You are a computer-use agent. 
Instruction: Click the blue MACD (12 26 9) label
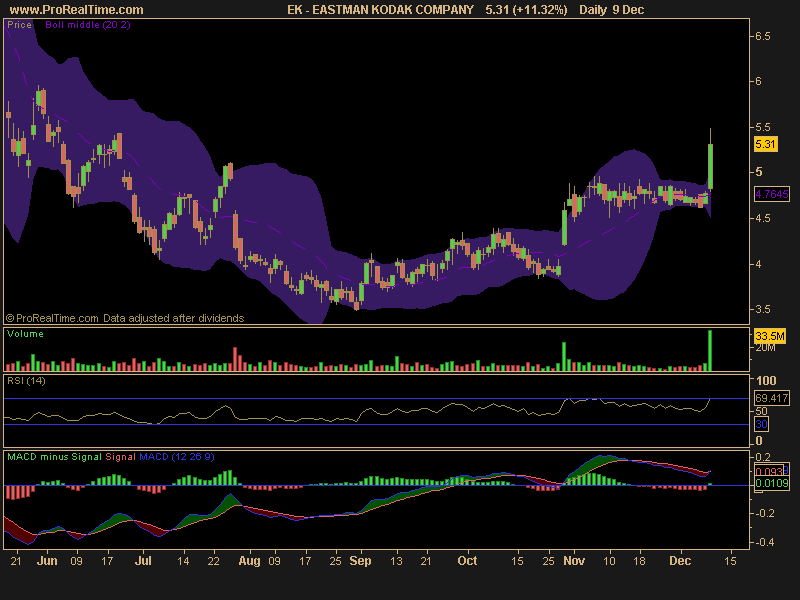(x=177, y=457)
